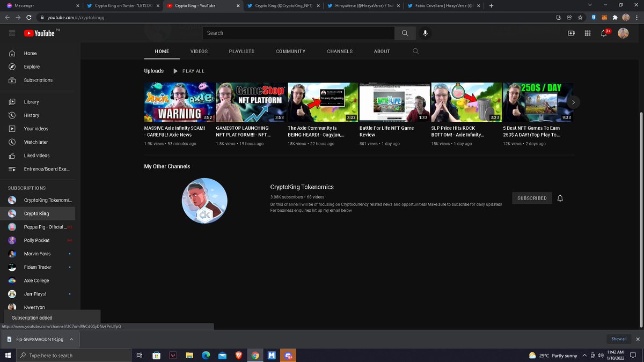644x362 pixels.
Task: Toggle notification bell for CryptoKing Tokenomics
Action: tap(560, 198)
